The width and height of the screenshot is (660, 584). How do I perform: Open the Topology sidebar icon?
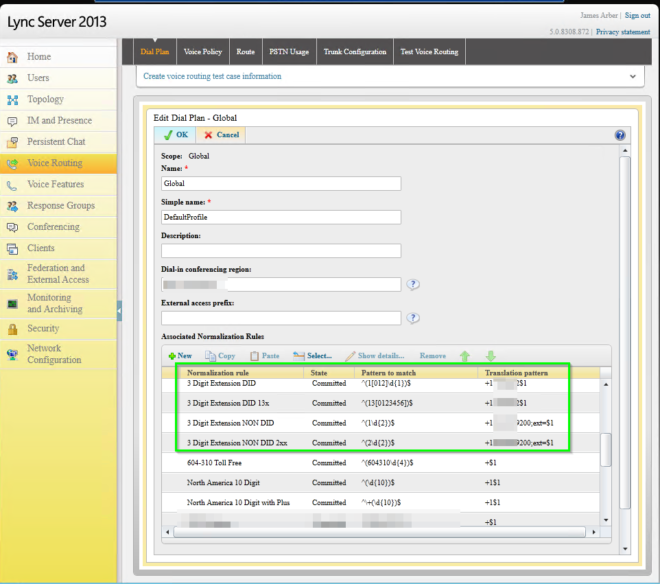12,100
